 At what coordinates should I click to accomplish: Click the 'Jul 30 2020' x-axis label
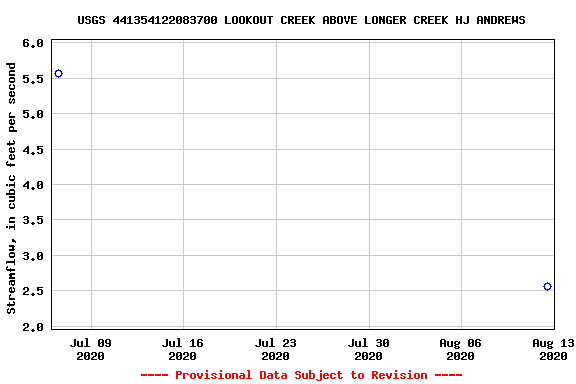(x=368, y=349)
